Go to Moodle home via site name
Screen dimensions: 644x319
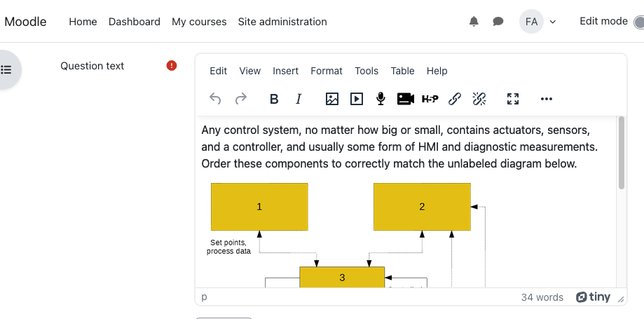tap(25, 21)
